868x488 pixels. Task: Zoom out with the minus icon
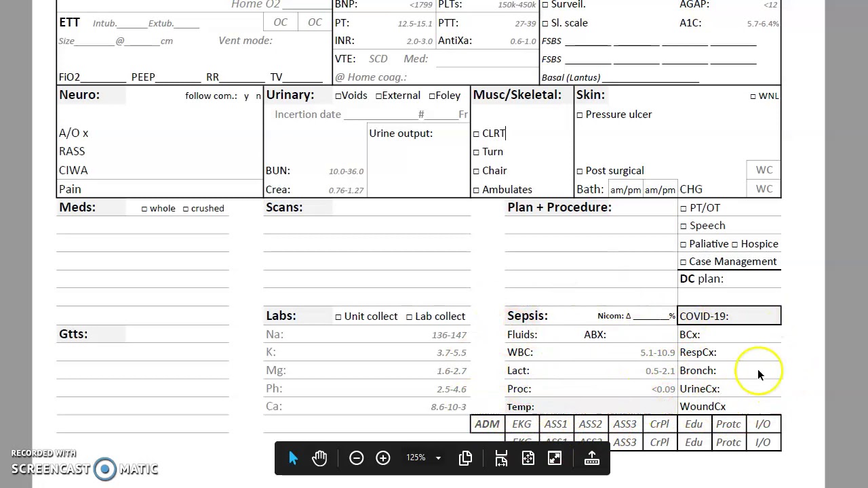(x=356, y=458)
